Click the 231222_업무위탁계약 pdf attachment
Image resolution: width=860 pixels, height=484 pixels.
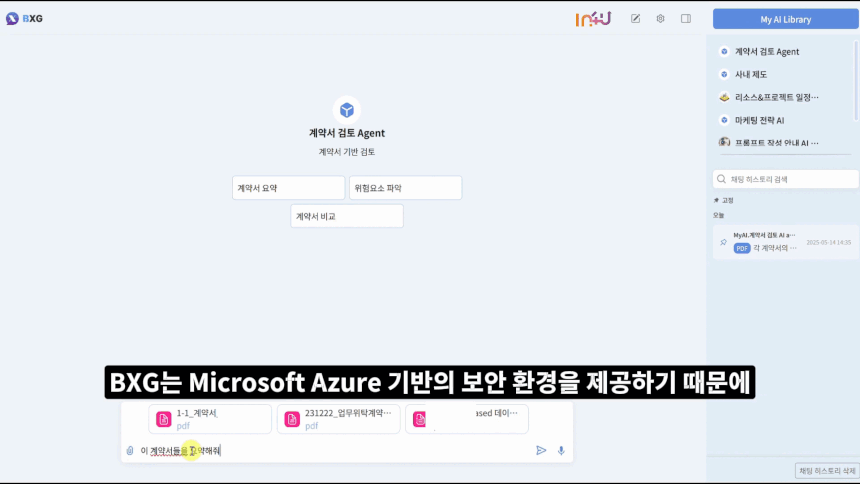click(338, 419)
